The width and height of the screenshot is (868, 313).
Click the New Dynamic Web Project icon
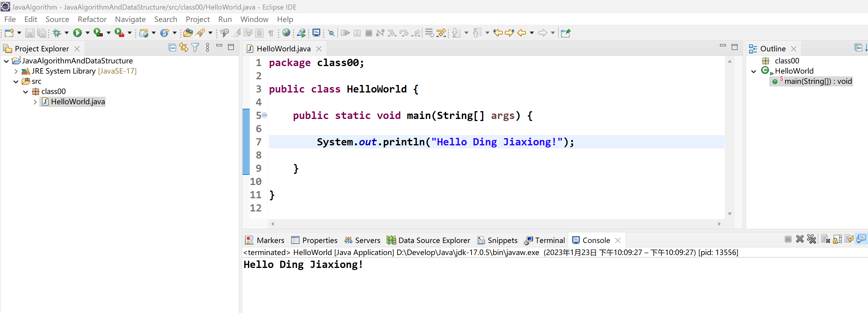pyautogui.click(x=144, y=33)
